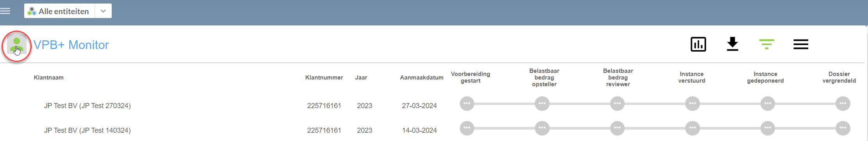This screenshot has height=141, width=868.
Task: Open JP Test BV (JP Test 270324) row
Action: 88,106
